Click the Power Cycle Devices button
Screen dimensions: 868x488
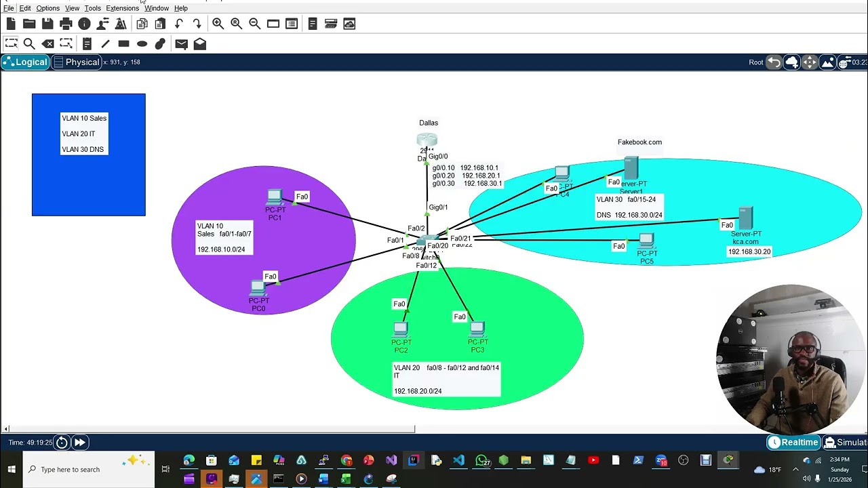[62, 443]
